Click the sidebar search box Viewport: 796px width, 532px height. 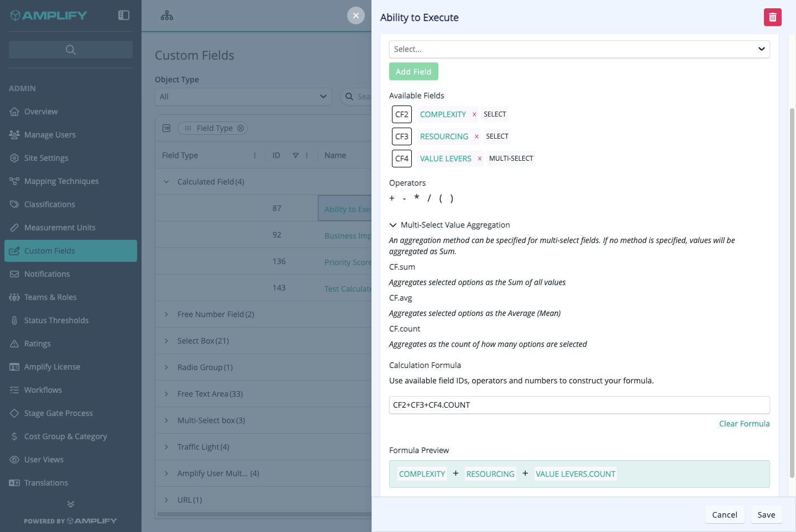71,50
